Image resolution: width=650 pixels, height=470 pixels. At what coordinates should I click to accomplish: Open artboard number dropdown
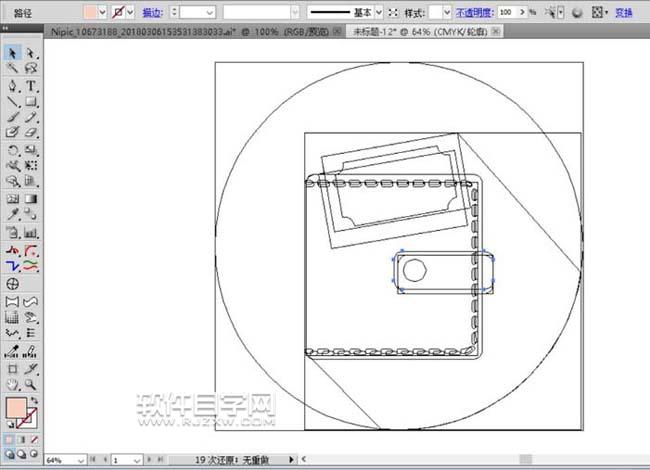tap(137, 460)
